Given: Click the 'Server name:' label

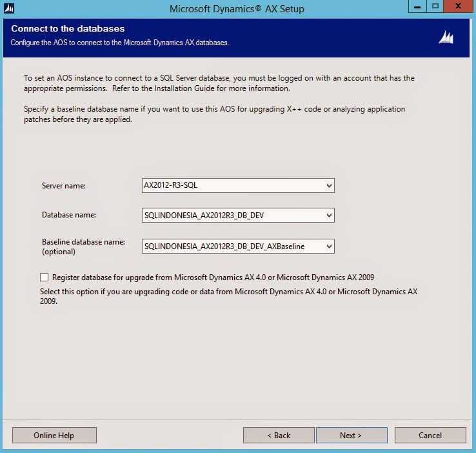Looking at the screenshot, I should [x=64, y=185].
